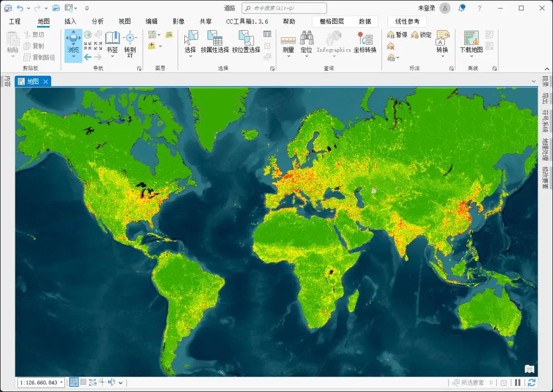Open 按属性选择 (Select by Attributes)

tap(215, 42)
